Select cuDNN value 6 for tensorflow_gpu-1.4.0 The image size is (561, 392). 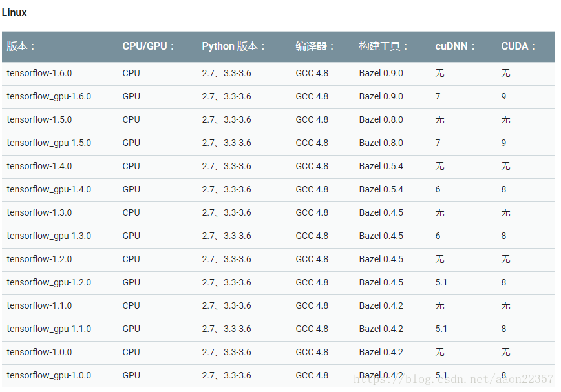coord(438,189)
